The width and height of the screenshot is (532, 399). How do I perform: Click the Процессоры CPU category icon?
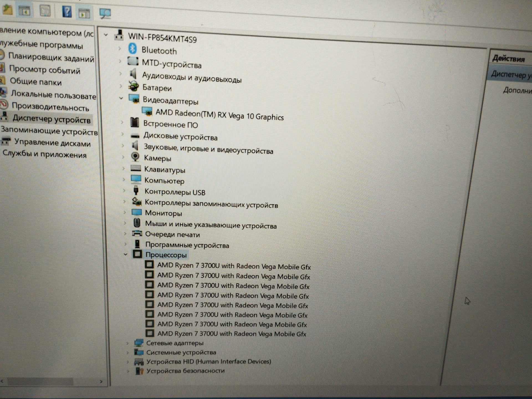click(137, 254)
